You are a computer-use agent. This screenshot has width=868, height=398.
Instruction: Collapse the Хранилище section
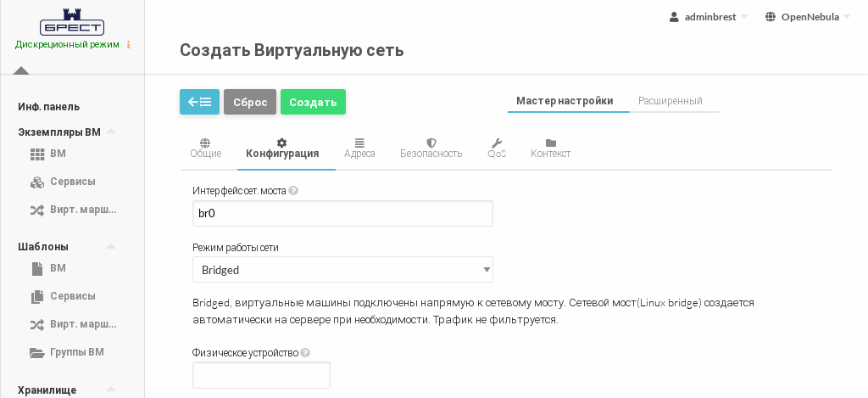[x=111, y=390]
